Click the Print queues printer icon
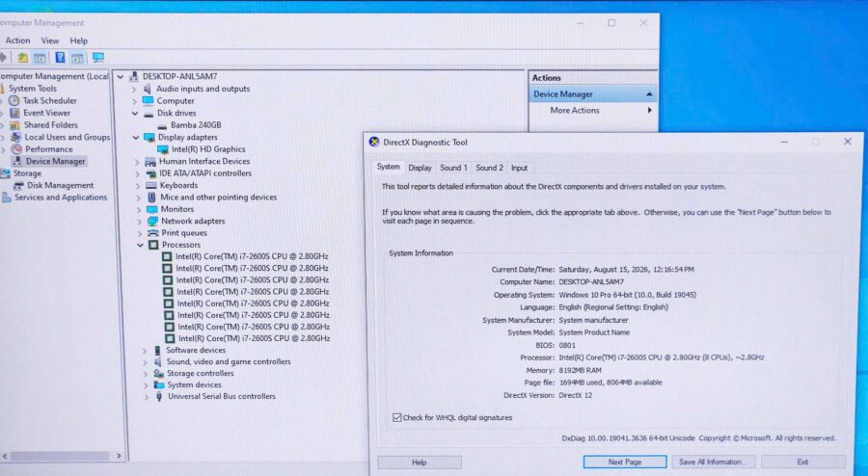Viewport: 868px width, 476px height. point(153,233)
